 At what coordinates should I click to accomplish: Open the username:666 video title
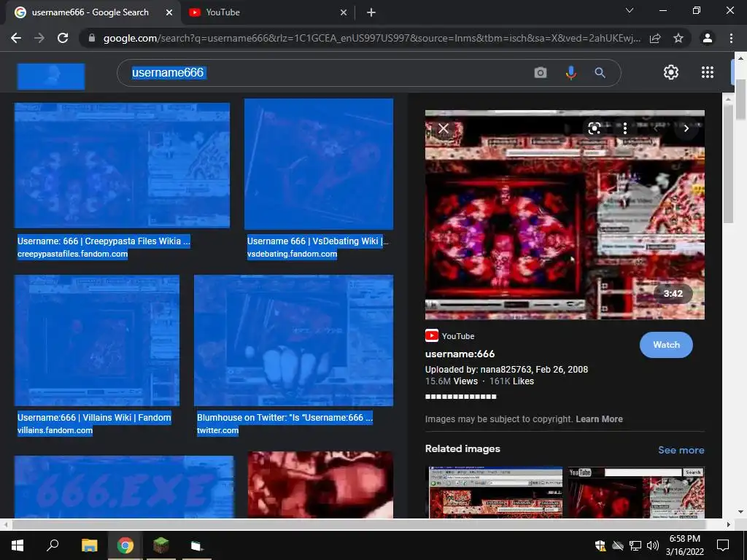click(x=460, y=354)
